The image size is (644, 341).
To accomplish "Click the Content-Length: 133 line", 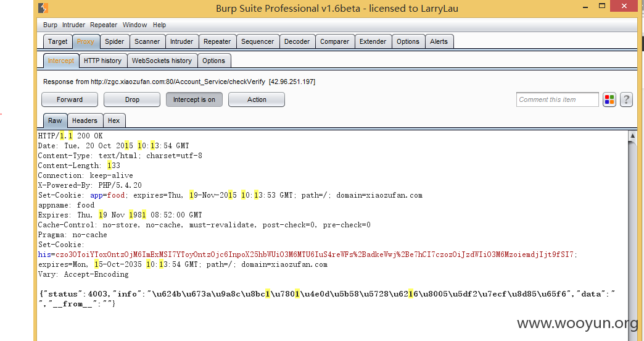I will (x=79, y=166).
